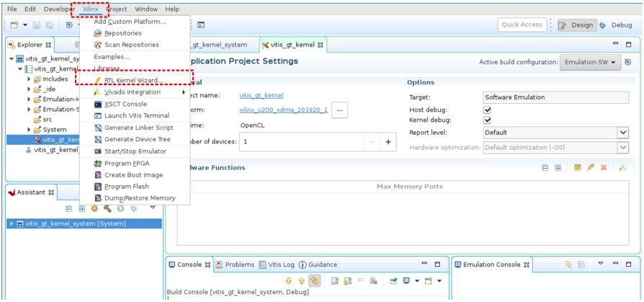Screen dimensions: 644x302
Task: Switch to the Debug perspective
Action: 616,25
